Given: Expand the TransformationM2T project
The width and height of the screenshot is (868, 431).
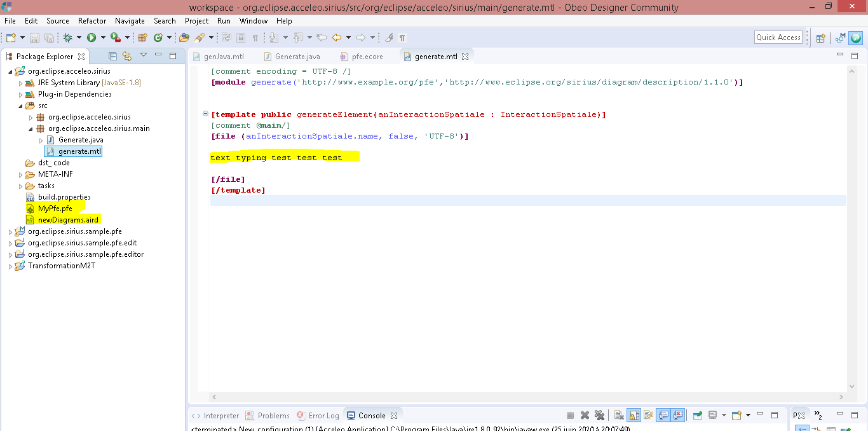Looking at the screenshot, I should [10, 266].
